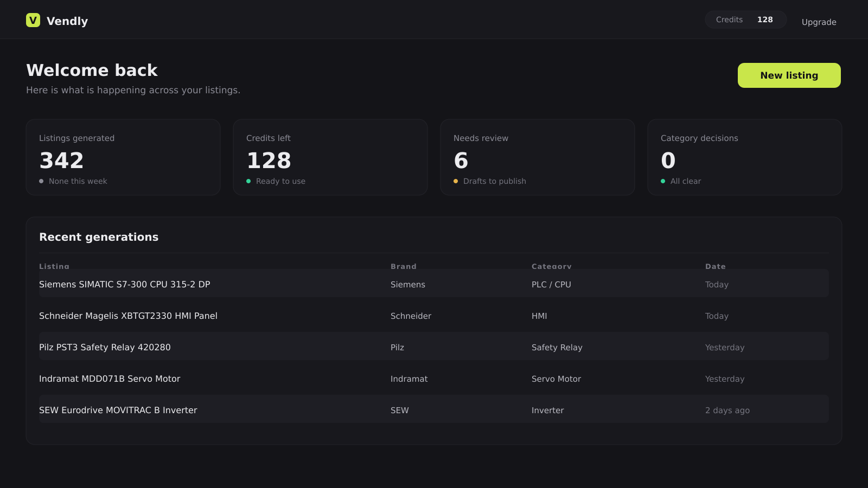Screen dimensions: 868x488
Task: Select the Schneider Magelis HMI Panel listing
Action: tap(434, 316)
